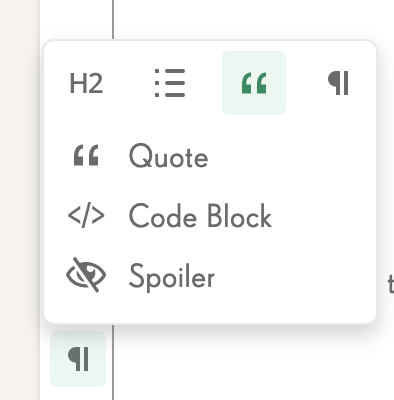The height and width of the screenshot is (400, 394).
Task: Click the angle-bracket code icon
Action: tap(86, 216)
